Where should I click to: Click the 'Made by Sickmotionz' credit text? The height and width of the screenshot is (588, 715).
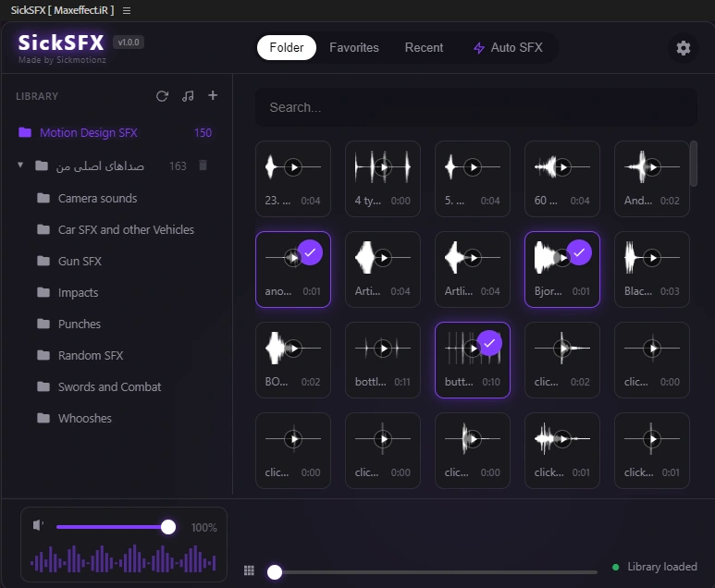tap(63, 60)
